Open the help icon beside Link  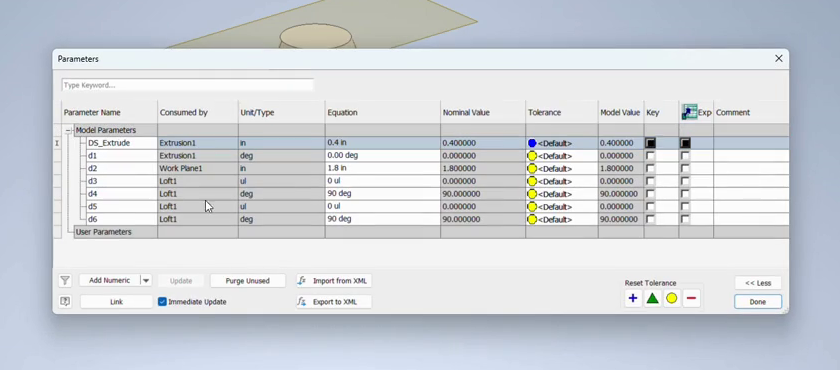65,301
